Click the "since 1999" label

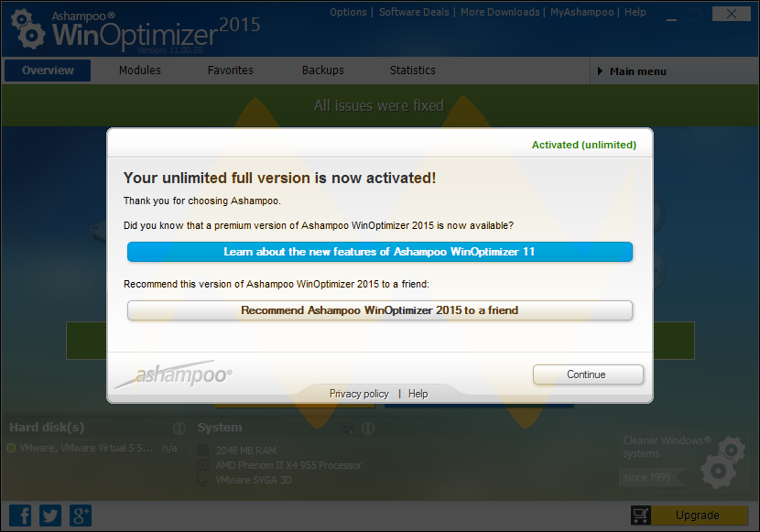tap(647, 477)
